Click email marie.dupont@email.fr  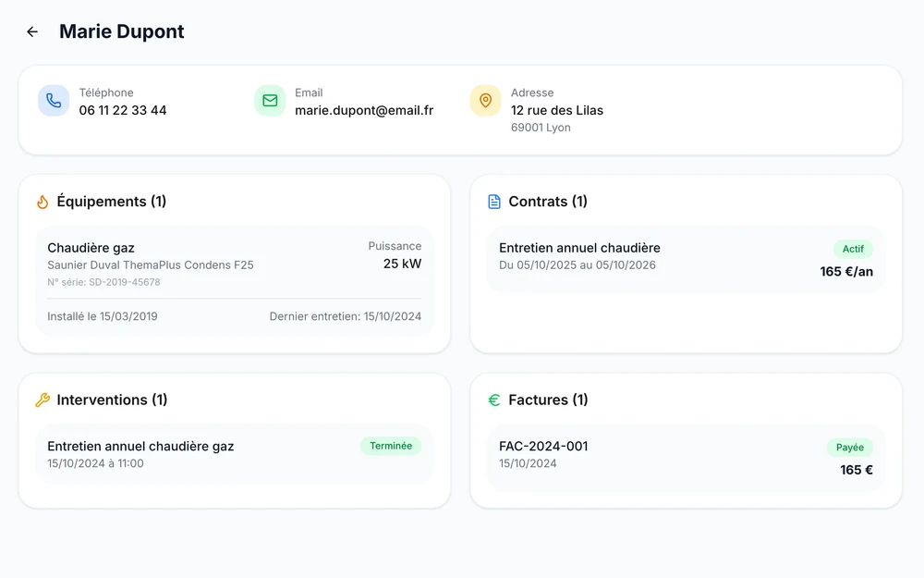coord(363,110)
